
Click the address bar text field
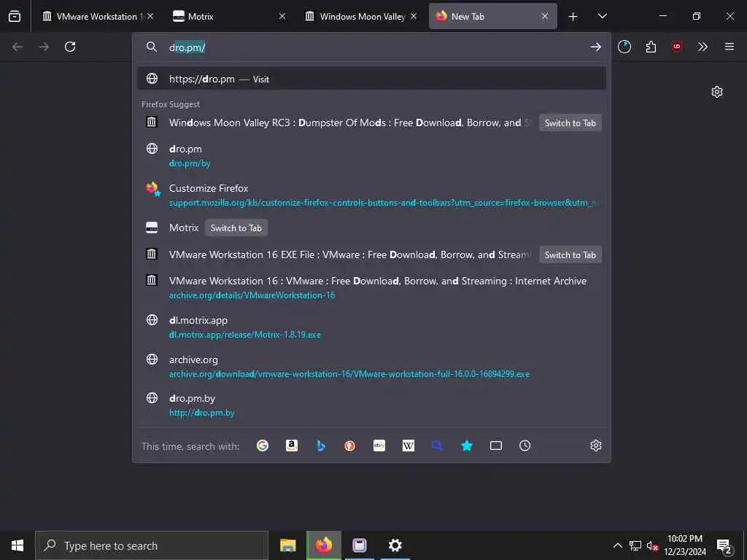371,47
